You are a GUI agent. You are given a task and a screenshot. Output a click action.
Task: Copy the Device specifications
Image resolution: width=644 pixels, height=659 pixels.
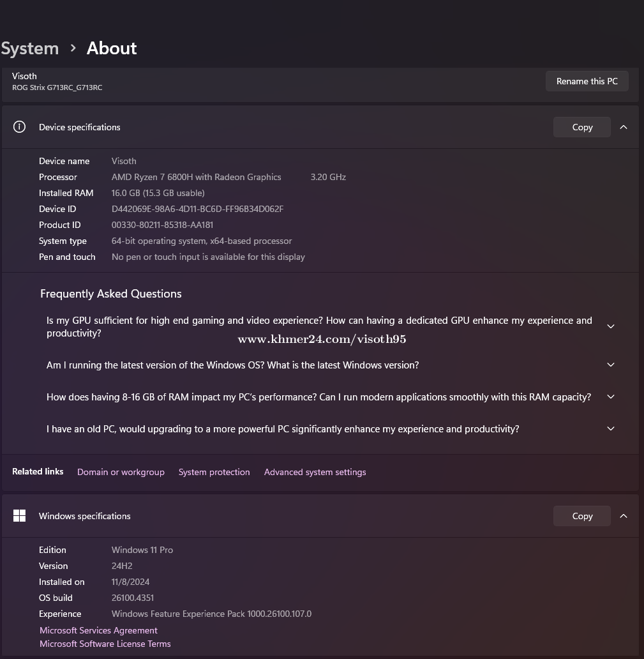point(582,127)
